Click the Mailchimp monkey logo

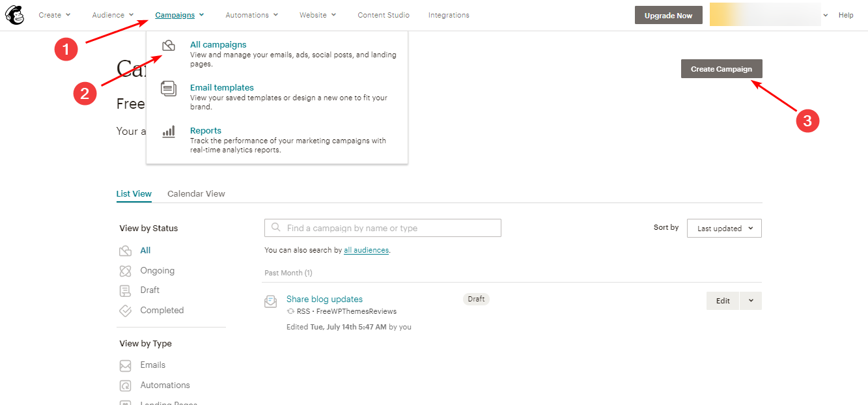click(14, 15)
